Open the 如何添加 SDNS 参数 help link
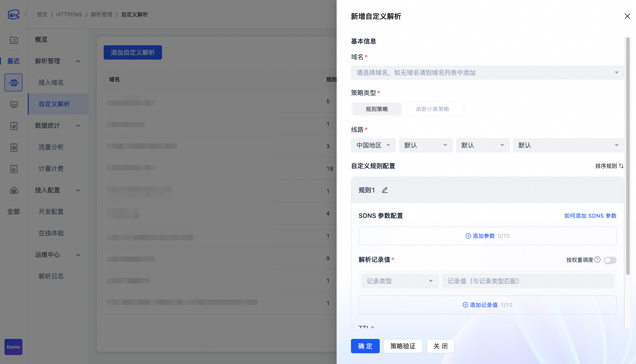The width and height of the screenshot is (636, 364). click(590, 216)
